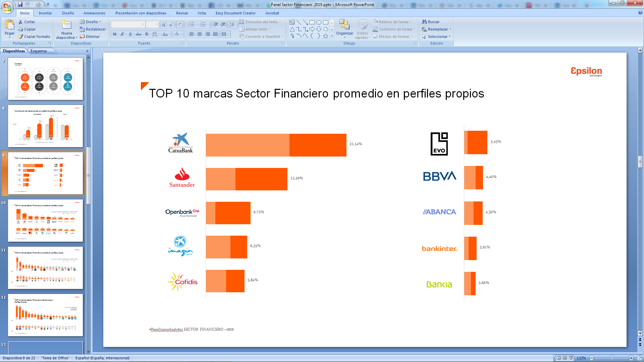This screenshot has height=362, width=644.
Task: Toggle text shadow
Action: (x=146, y=34)
